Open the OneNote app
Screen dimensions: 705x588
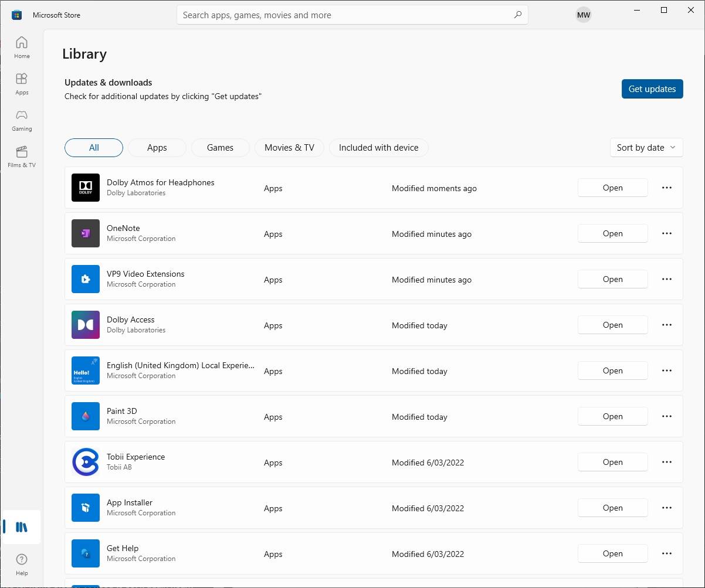click(613, 233)
